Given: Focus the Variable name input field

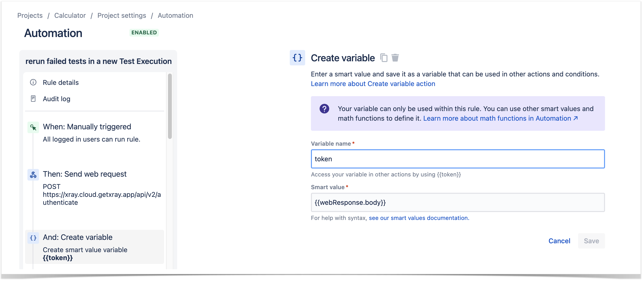Looking at the screenshot, I should pyautogui.click(x=458, y=159).
